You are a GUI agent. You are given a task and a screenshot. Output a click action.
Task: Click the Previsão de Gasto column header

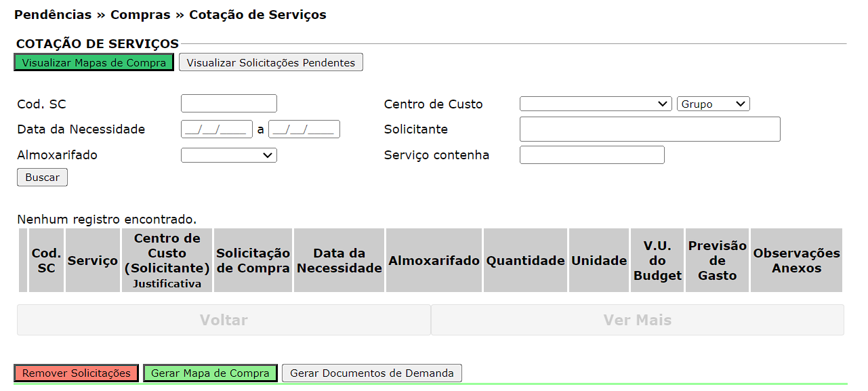point(717,261)
